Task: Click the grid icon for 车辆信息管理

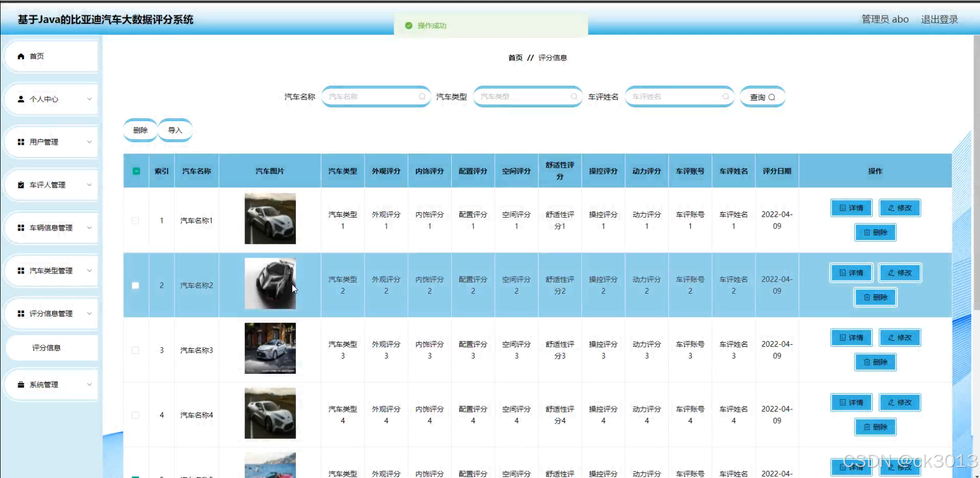Action: tap(21, 228)
